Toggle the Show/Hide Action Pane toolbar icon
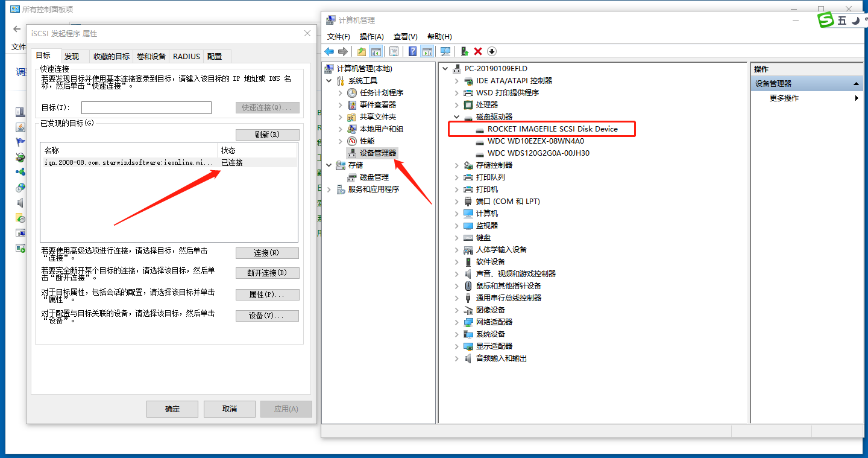The width and height of the screenshot is (868, 458). tap(427, 51)
